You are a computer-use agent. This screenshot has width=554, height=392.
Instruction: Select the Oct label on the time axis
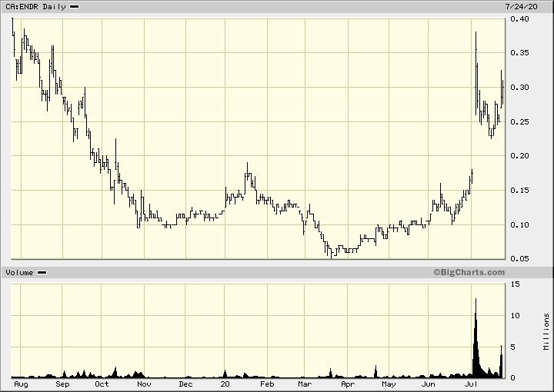(101, 384)
